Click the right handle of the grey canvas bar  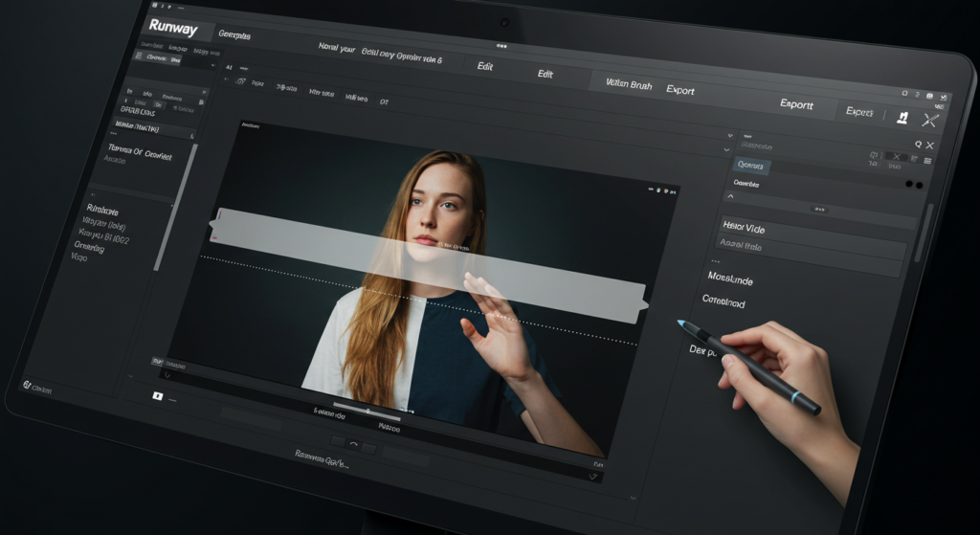[643, 304]
